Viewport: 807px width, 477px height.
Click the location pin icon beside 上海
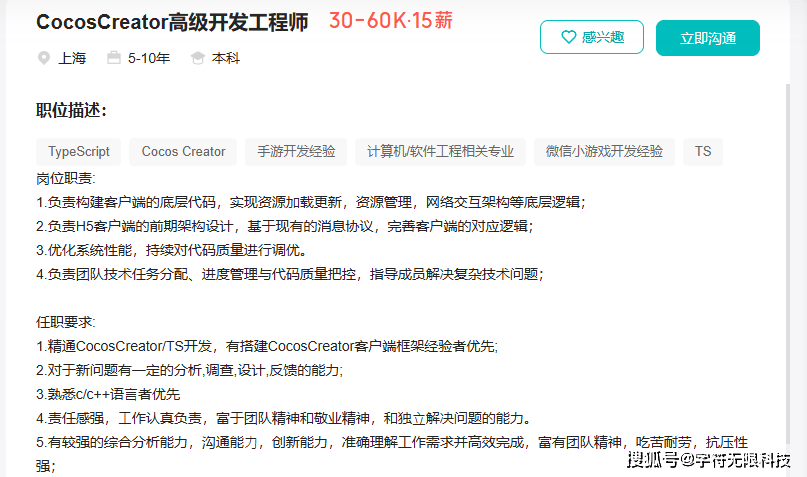43,58
